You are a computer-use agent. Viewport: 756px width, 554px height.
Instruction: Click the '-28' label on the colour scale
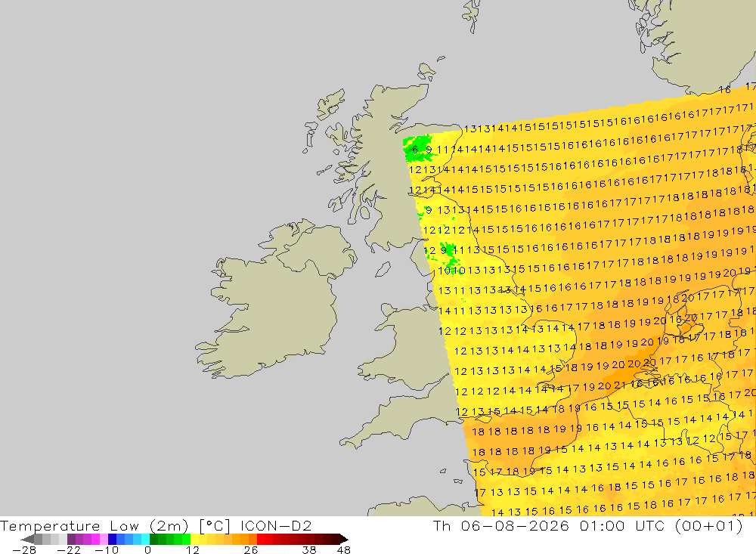[24, 550]
